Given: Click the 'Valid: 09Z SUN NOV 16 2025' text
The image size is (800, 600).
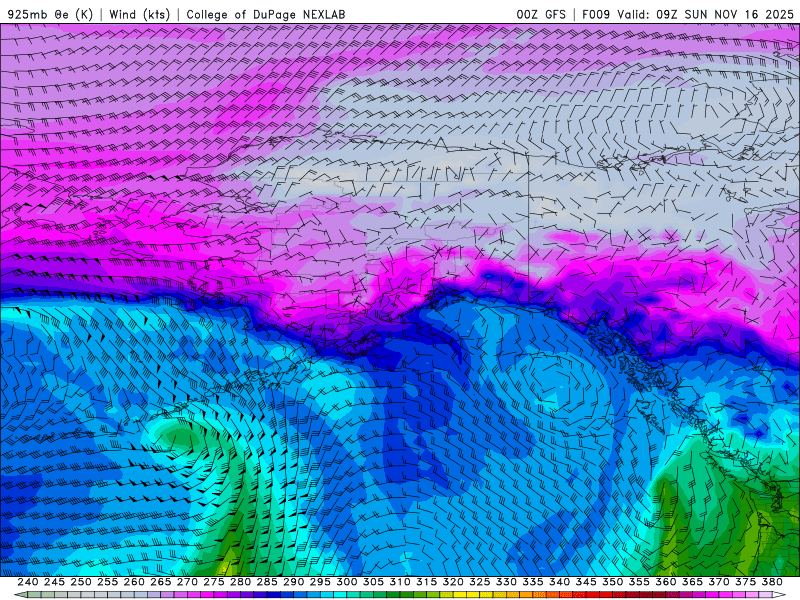Looking at the screenshot, I should [x=705, y=14].
